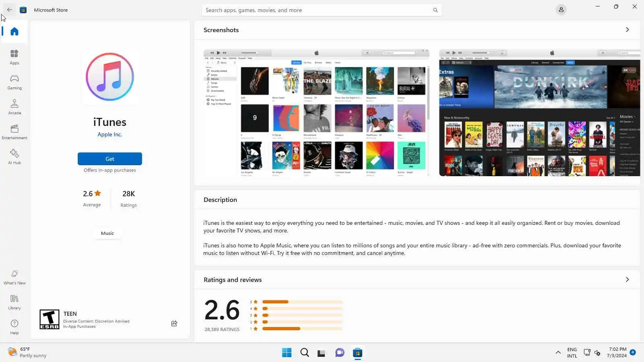Click the Microsoft Store taskbar icon
Screen dimensions: 644x362
tap(357, 353)
